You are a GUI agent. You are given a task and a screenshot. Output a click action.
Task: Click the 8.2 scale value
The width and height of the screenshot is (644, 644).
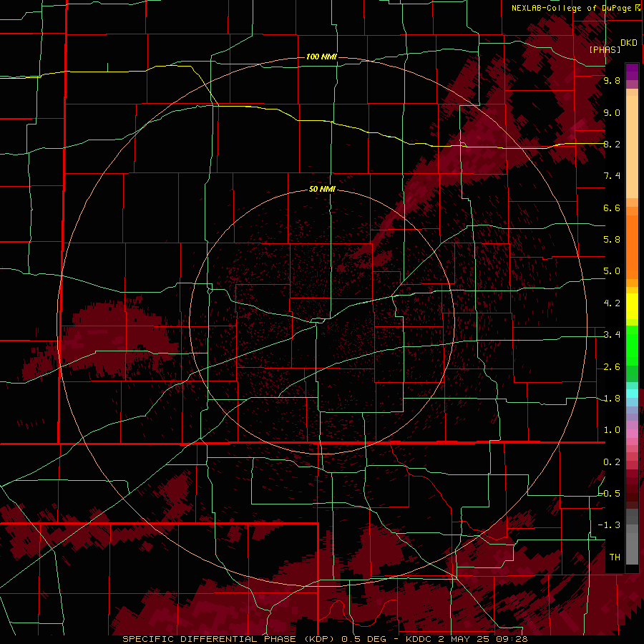tap(612, 144)
